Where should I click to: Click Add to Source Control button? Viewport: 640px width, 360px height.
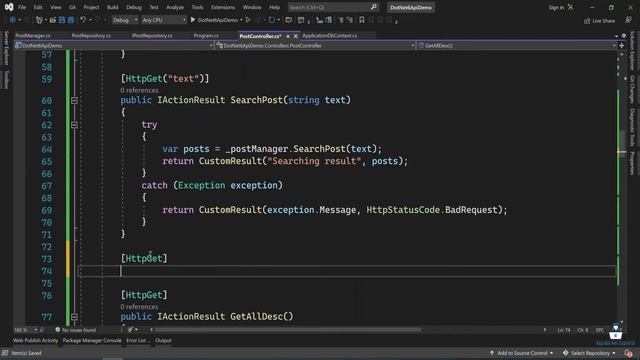(522, 353)
